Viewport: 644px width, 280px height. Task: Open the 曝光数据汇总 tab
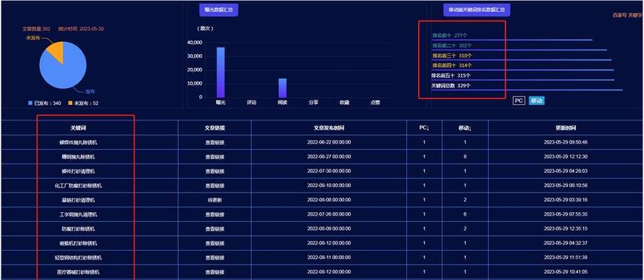(x=218, y=10)
